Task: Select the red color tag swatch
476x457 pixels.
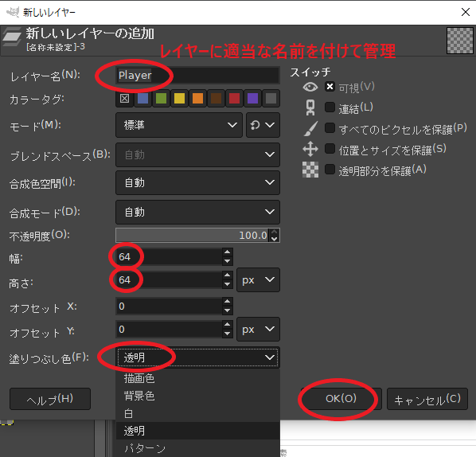Action: pos(234,99)
